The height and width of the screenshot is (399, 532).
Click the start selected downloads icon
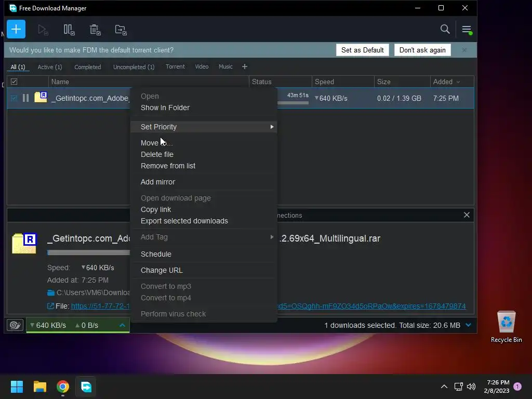(43, 30)
